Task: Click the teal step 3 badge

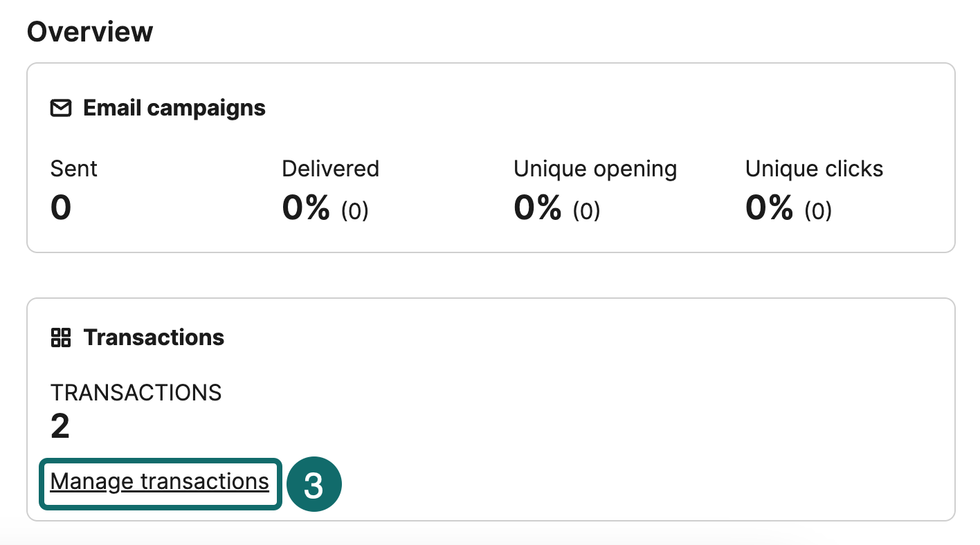Action: pyautogui.click(x=314, y=486)
